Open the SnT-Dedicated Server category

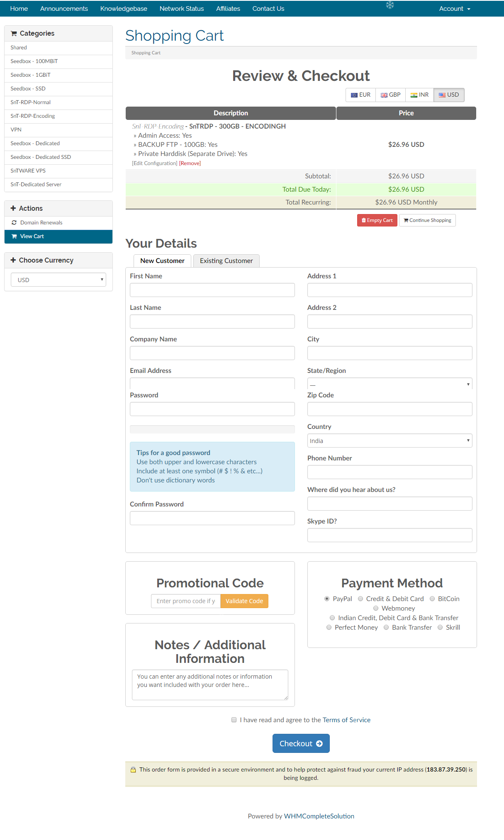[58, 185]
